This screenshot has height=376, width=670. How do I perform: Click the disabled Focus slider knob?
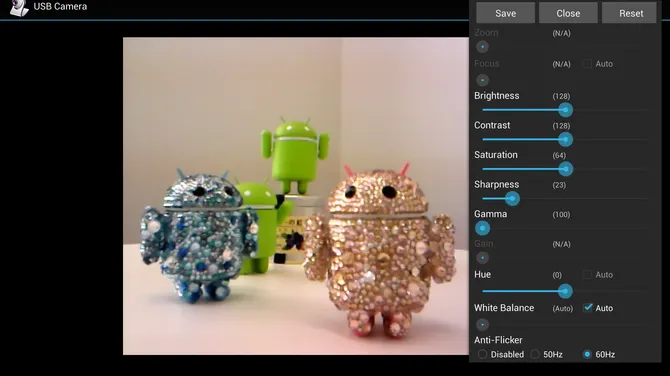pos(482,80)
